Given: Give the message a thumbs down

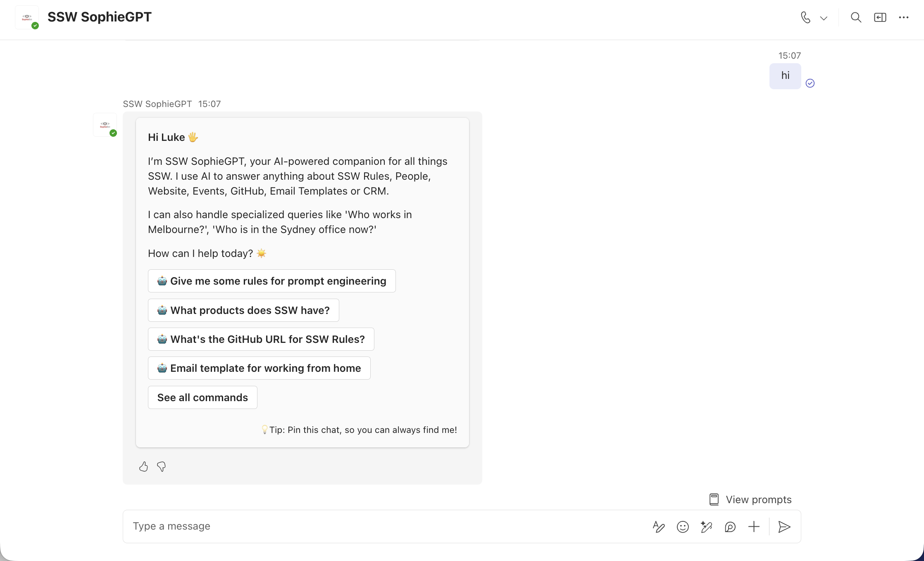Looking at the screenshot, I should [162, 466].
